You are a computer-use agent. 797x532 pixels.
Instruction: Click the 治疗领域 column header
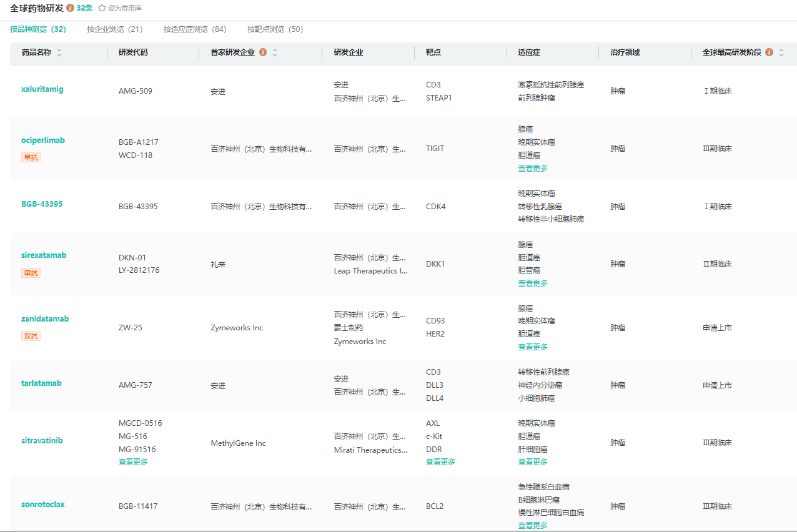click(625, 52)
